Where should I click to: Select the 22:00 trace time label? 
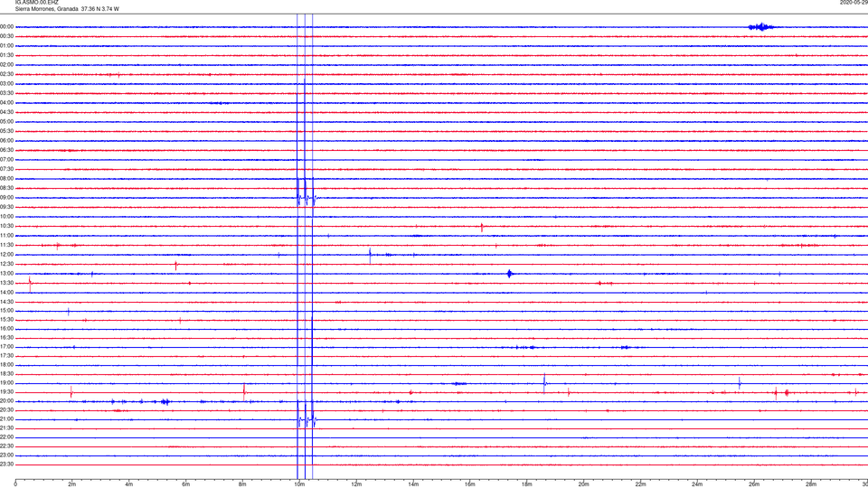click(7, 436)
